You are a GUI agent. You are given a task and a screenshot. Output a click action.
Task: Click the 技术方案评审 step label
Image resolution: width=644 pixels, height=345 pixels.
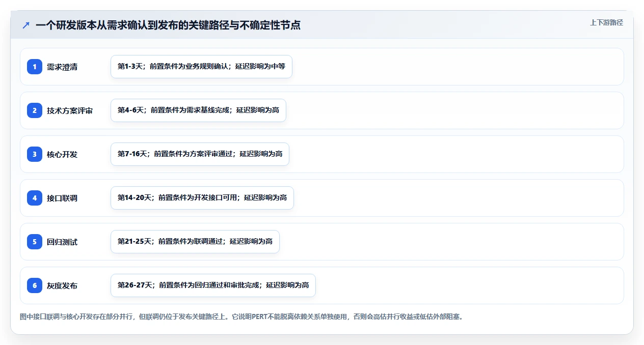tap(70, 110)
